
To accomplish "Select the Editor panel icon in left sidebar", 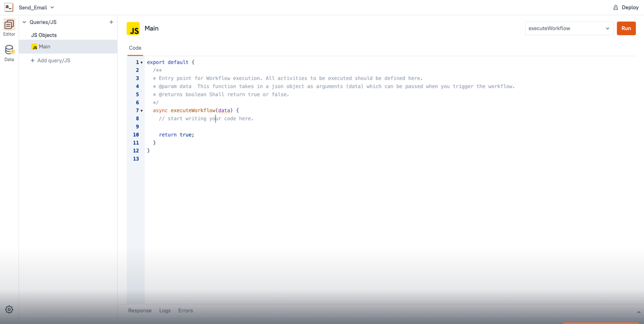I will 9,25.
